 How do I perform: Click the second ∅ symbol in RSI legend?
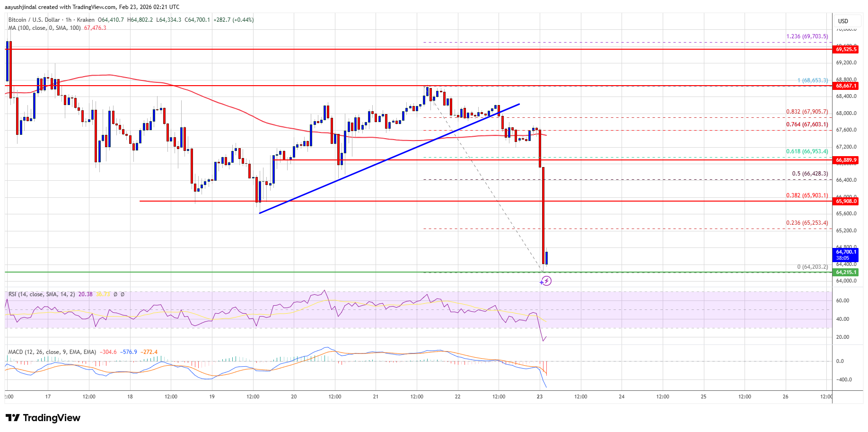(123, 294)
